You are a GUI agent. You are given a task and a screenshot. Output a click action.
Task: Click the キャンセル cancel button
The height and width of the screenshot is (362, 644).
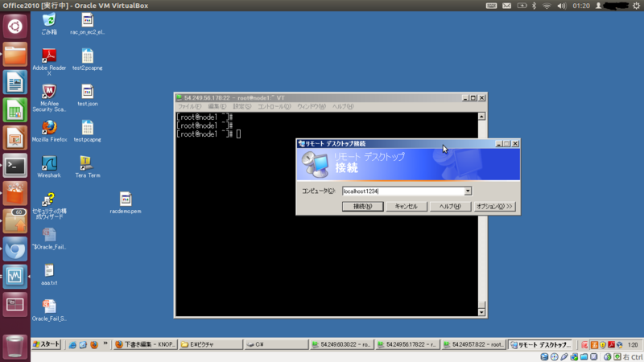point(407,207)
